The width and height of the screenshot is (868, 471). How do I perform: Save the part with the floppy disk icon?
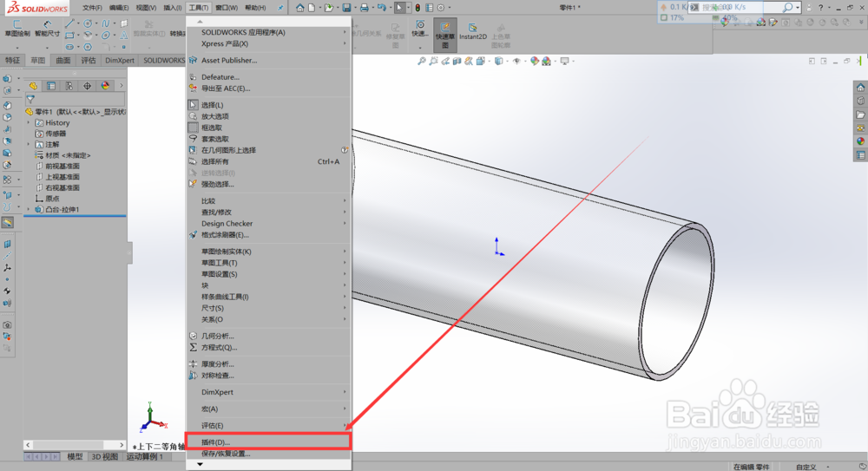(x=346, y=8)
